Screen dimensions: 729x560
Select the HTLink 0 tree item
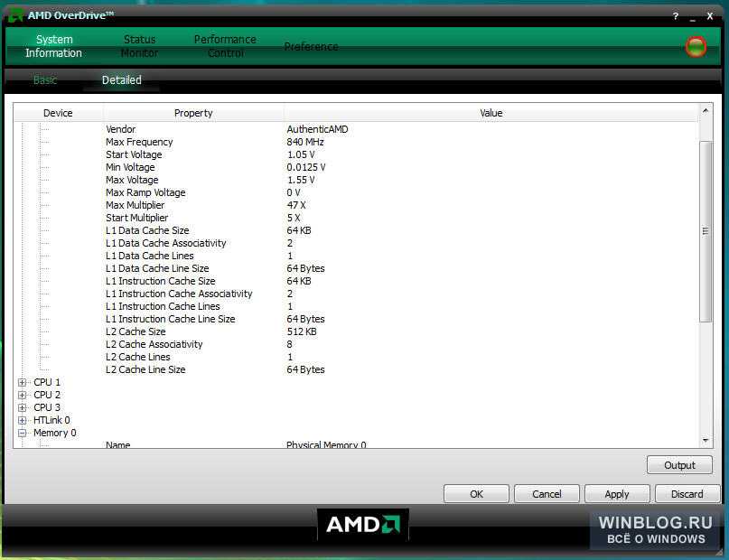[x=51, y=420]
